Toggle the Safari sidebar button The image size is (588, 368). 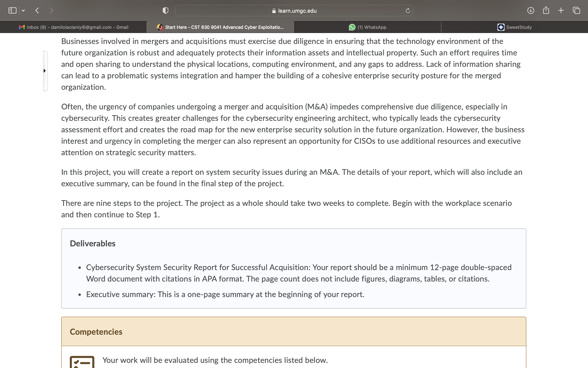click(12, 10)
